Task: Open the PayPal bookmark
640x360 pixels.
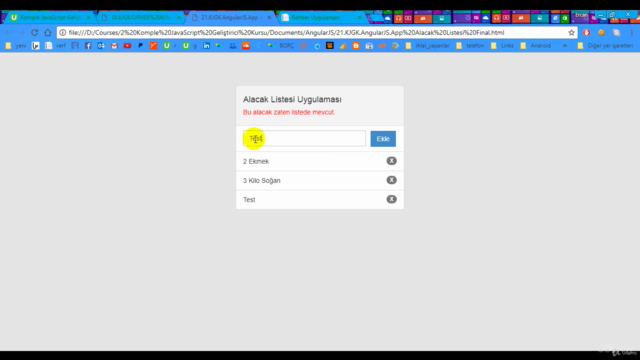Action: [140, 46]
